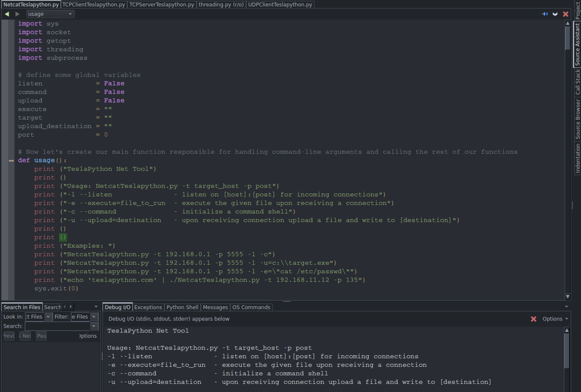
Task: Open bottom panel tab-area menu arrow
Action: point(566,307)
